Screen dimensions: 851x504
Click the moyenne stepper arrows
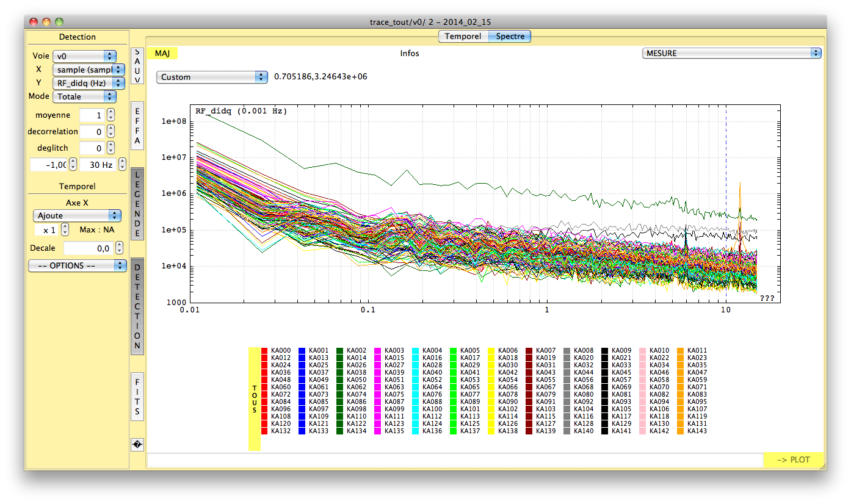[x=110, y=115]
